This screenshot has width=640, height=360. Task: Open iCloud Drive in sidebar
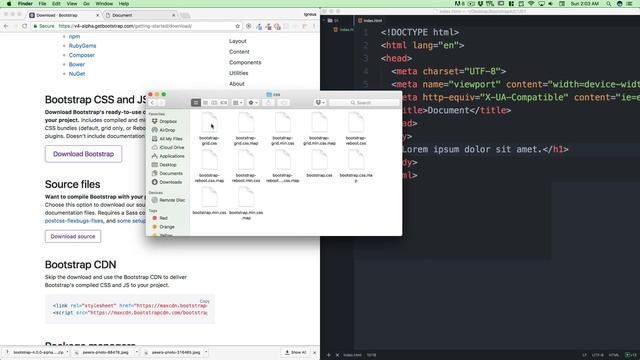171,147
